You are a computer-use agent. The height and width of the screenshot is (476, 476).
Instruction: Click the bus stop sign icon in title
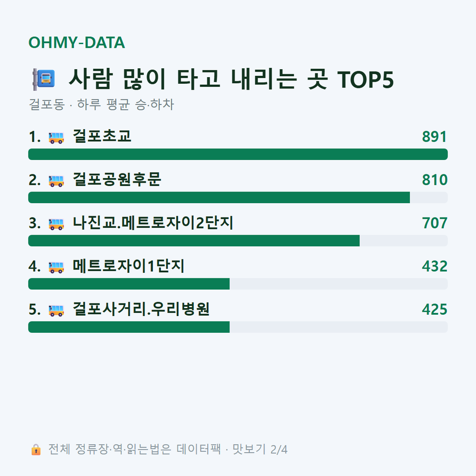44,79
